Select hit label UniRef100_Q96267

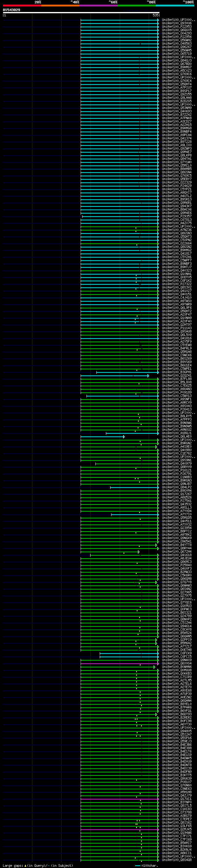(x=177, y=47)
